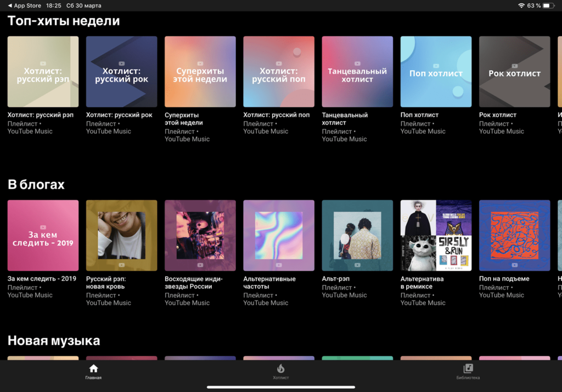The image size is (562, 392).
Task: Open За кем следить - 2019 cover
Action: [x=43, y=235]
